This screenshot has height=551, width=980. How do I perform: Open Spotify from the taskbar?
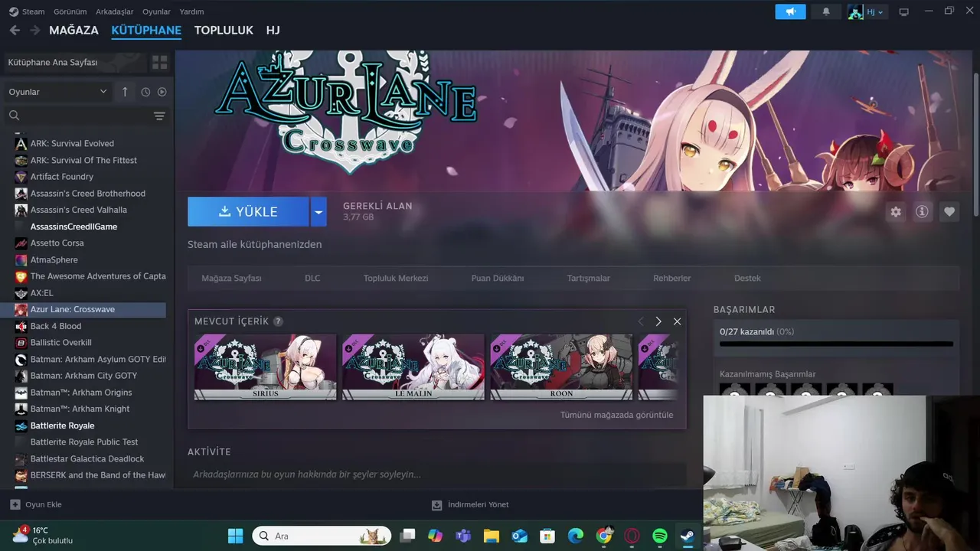(x=660, y=536)
